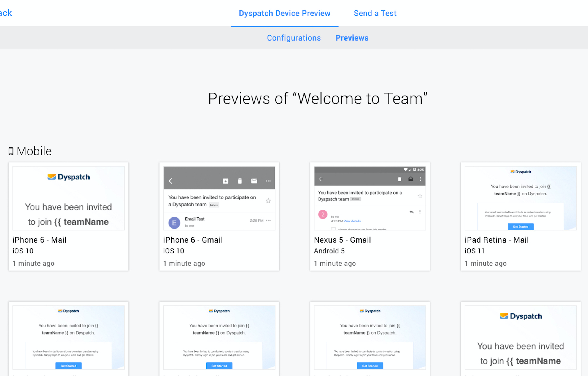The height and width of the screenshot is (376, 588).
Task: Select the Previews sub-tab
Action: (352, 38)
